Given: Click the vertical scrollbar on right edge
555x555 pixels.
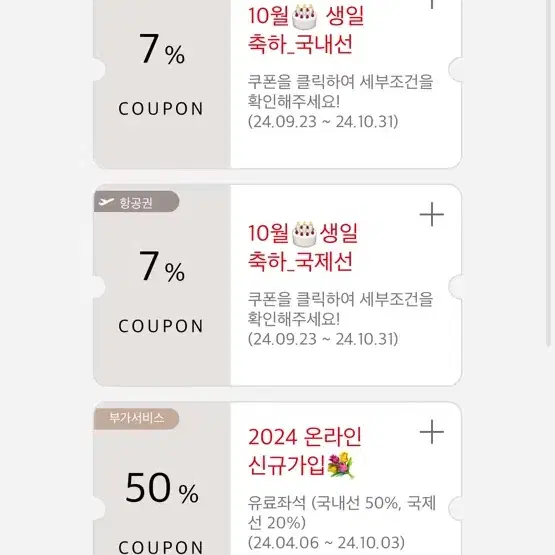Looking at the screenshot, I should click(549, 173).
